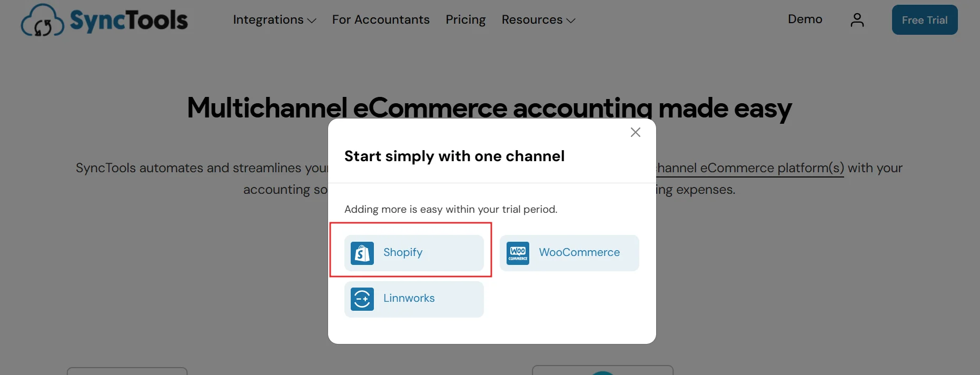
Task: Pick the Linnworks channel label
Action: click(x=409, y=299)
